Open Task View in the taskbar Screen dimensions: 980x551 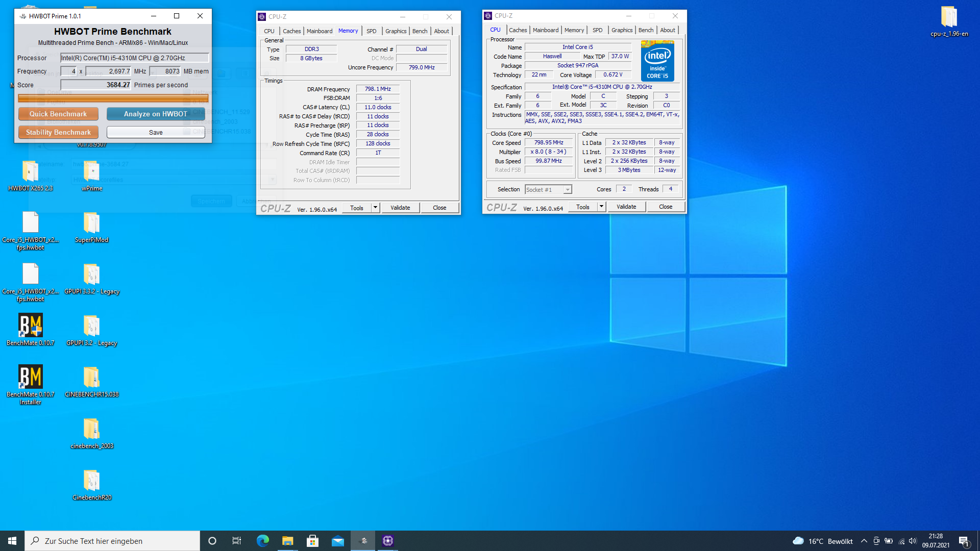click(237, 541)
